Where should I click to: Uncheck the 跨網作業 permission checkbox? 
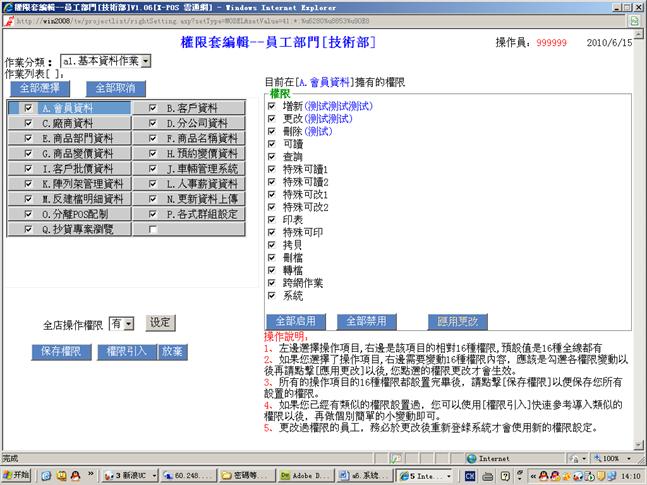click(x=272, y=283)
